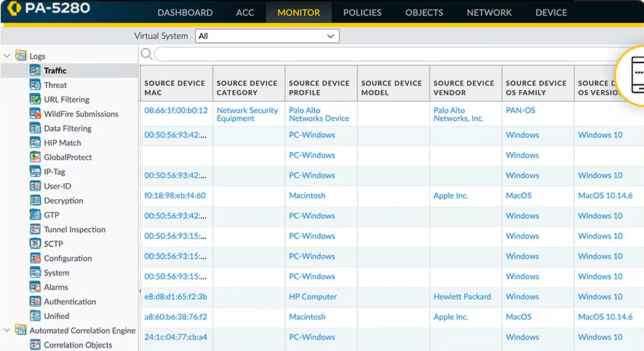Image resolution: width=644 pixels, height=351 pixels.
Task: Click the Logs folder icon
Action: tap(21, 55)
